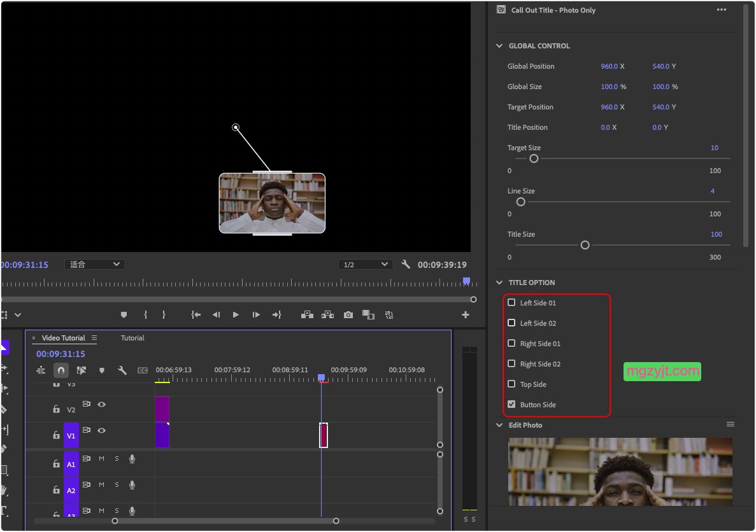Toggle track lock on V1

(x=56, y=436)
